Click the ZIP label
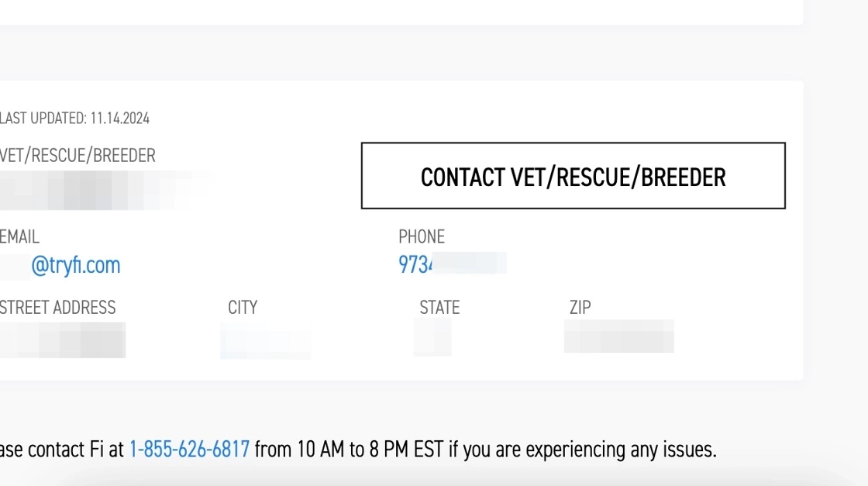This screenshot has height=486, width=868. pos(580,308)
